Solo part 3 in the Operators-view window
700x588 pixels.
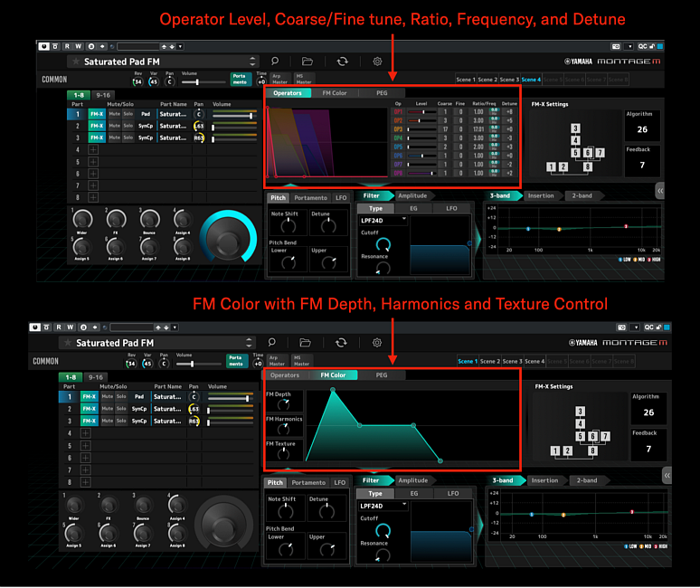tap(128, 138)
